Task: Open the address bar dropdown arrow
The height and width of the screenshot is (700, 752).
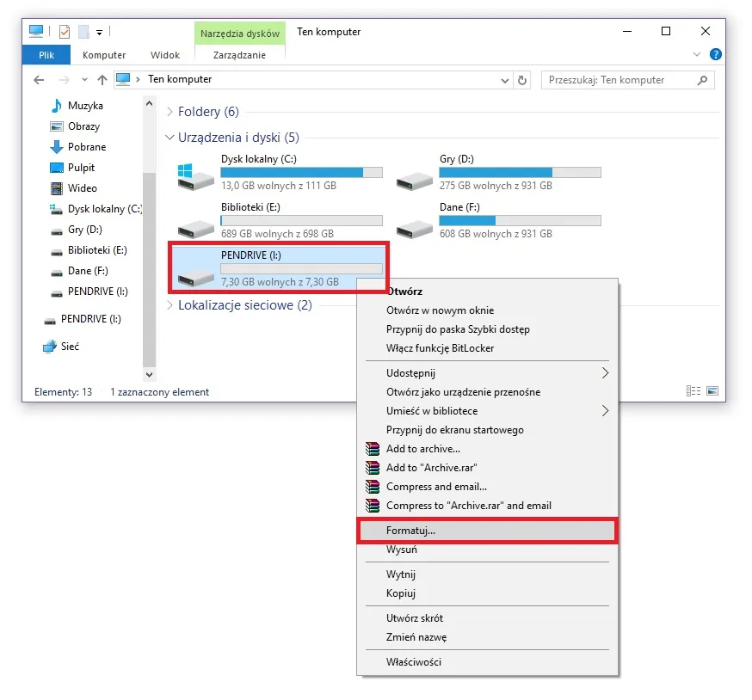Action: [506, 79]
